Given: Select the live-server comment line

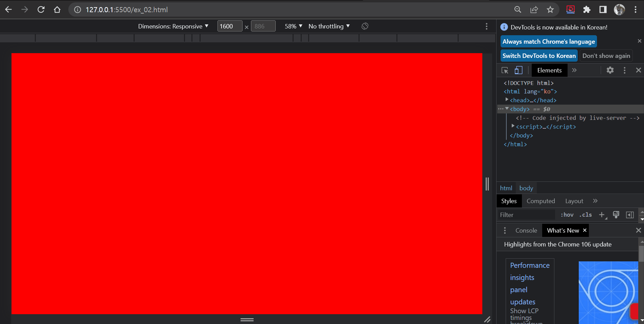Looking at the screenshot, I should click(x=578, y=118).
